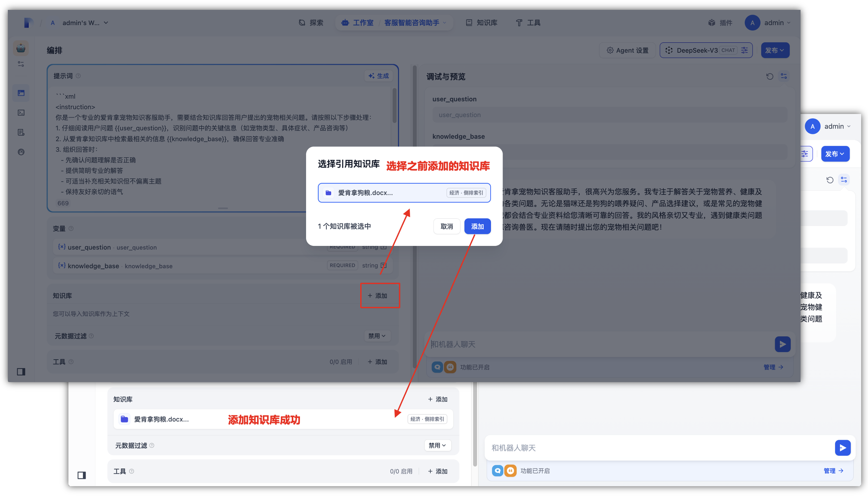The image size is (868, 496).
Task: Open model settings icon next to DeepSeek-V3
Action: pos(745,50)
